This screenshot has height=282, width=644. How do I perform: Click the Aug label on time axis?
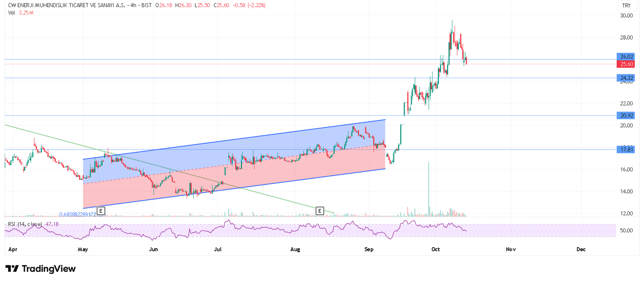tap(295, 249)
